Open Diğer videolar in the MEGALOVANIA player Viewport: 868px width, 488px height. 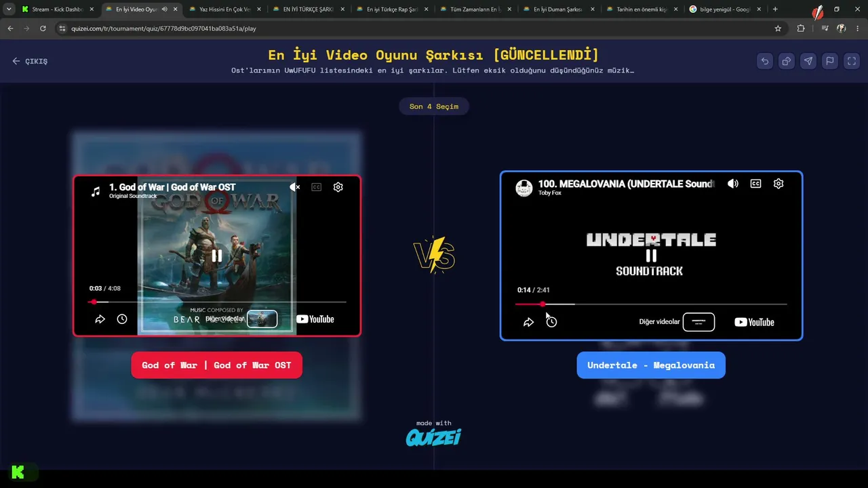pos(677,322)
